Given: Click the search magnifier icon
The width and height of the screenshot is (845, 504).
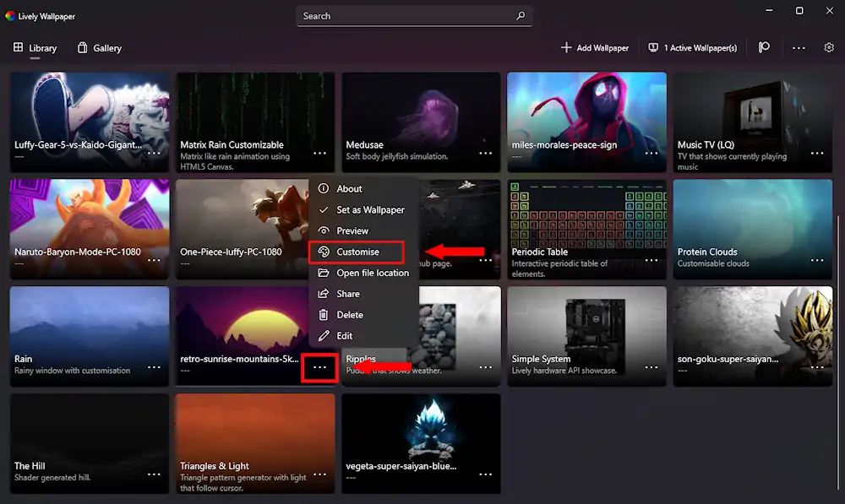Looking at the screenshot, I should click(520, 15).
